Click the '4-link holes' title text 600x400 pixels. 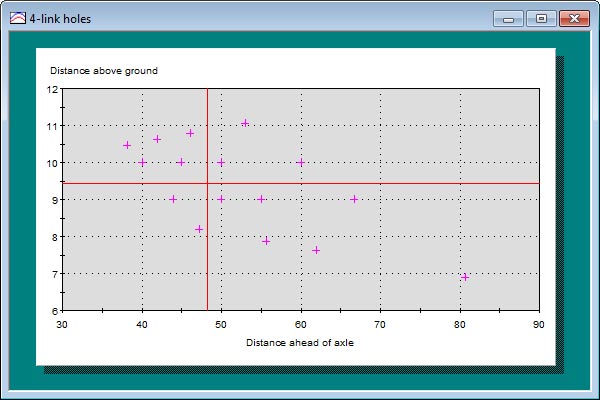click(60, 19)
